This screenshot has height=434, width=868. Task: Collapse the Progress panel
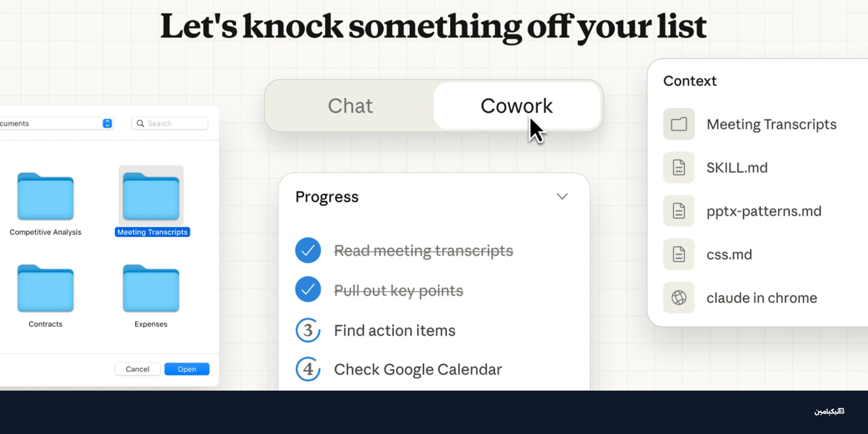562,196
